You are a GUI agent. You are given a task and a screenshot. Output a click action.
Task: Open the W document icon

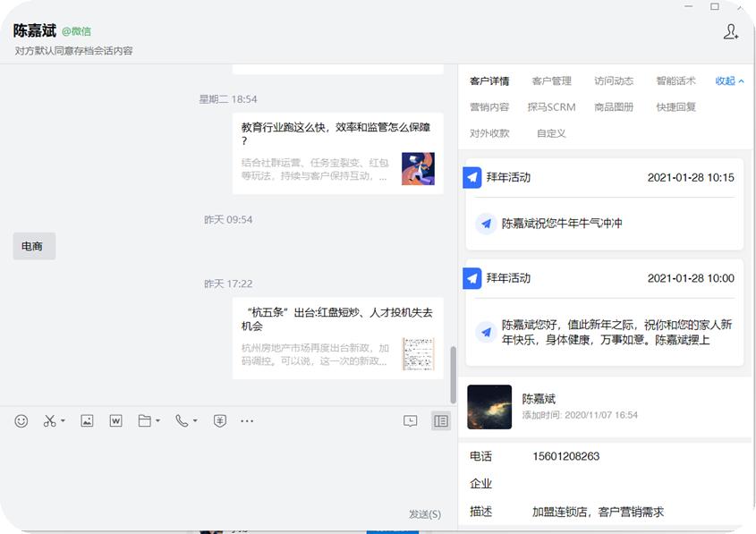click(115, 421)
